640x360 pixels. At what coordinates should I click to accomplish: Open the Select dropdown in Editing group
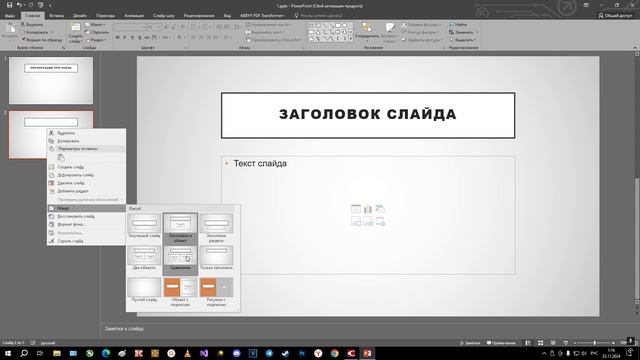(462, 40)
